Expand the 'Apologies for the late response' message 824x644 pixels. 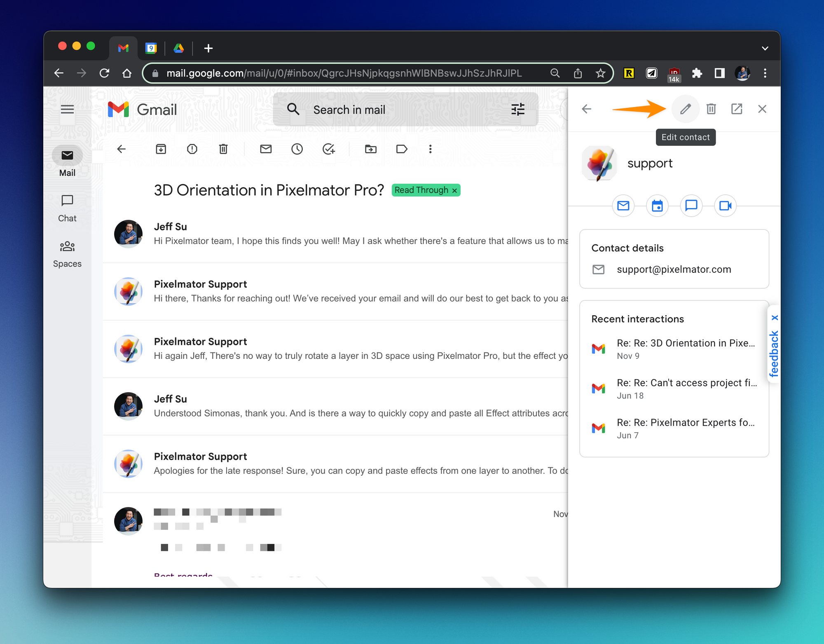point(336,464)
